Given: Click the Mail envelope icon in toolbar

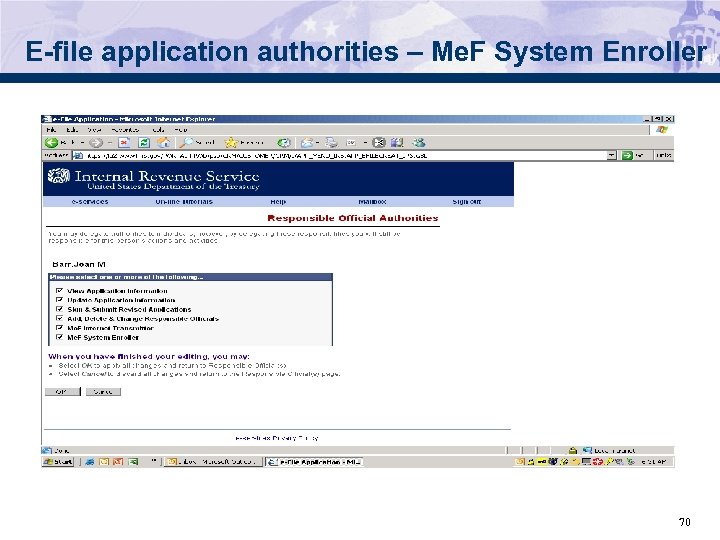Looking at the screenshot, I should click(x=307, y=143).
